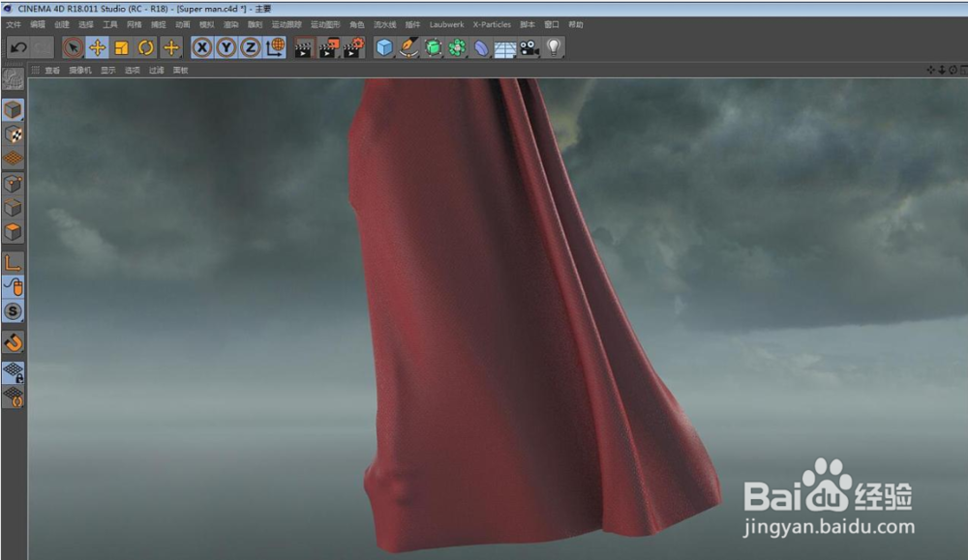Open the 脚本 Script menu

click(528, 25)
